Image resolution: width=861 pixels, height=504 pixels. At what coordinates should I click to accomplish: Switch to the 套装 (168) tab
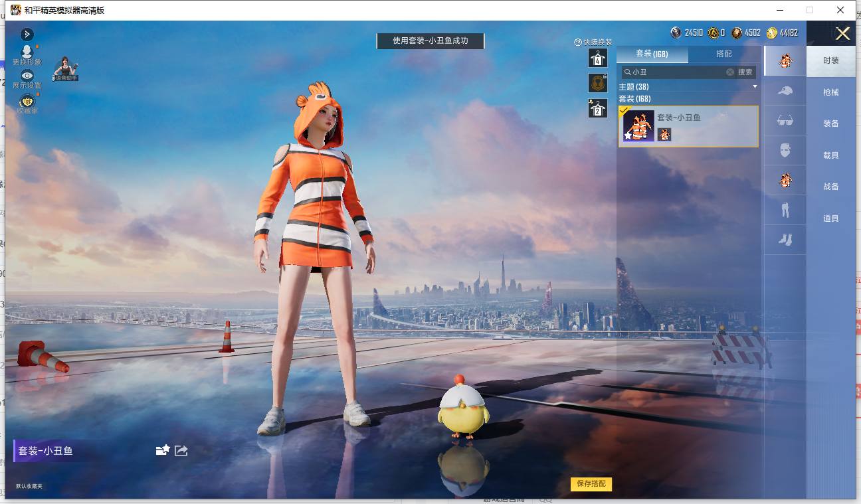click(652, 54)
